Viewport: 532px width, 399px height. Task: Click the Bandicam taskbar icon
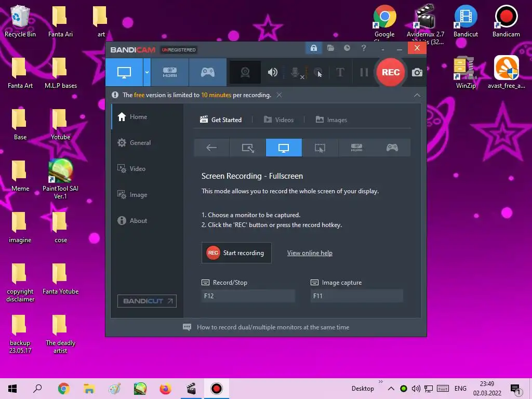217,389
